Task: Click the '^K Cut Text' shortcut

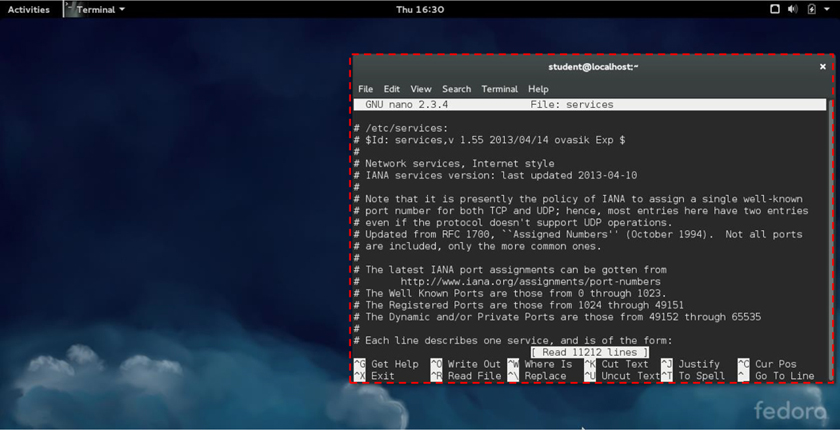Action: click(616, 364)
